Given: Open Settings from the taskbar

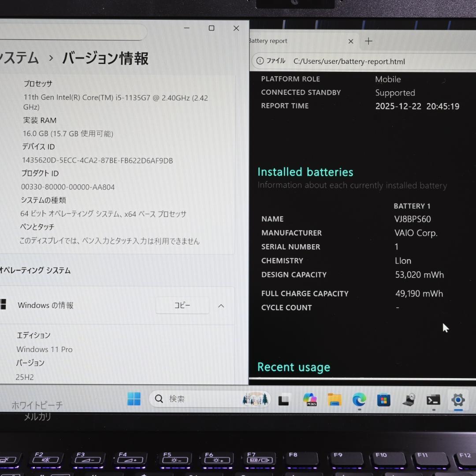Looking at the screenshot, I should point(457,399).
